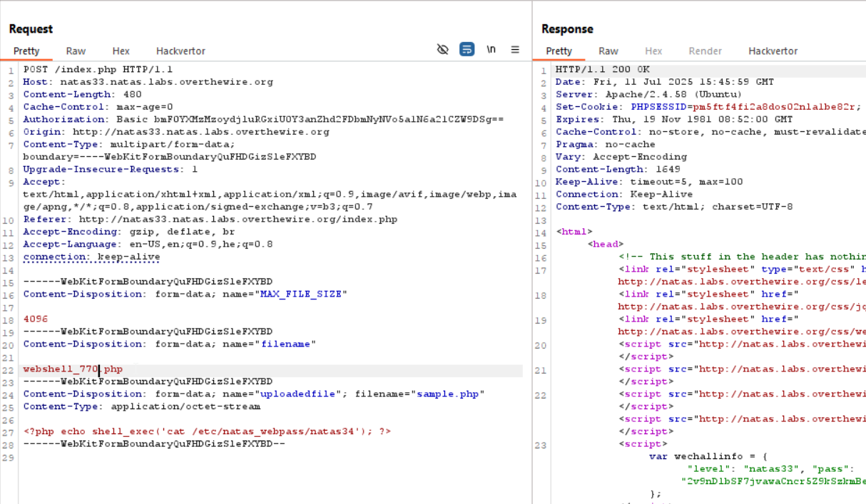The image size is (866, 504).
Task: Click the 'Vary: Accept-Encoding' response header
Action: [x=621, y=157]
